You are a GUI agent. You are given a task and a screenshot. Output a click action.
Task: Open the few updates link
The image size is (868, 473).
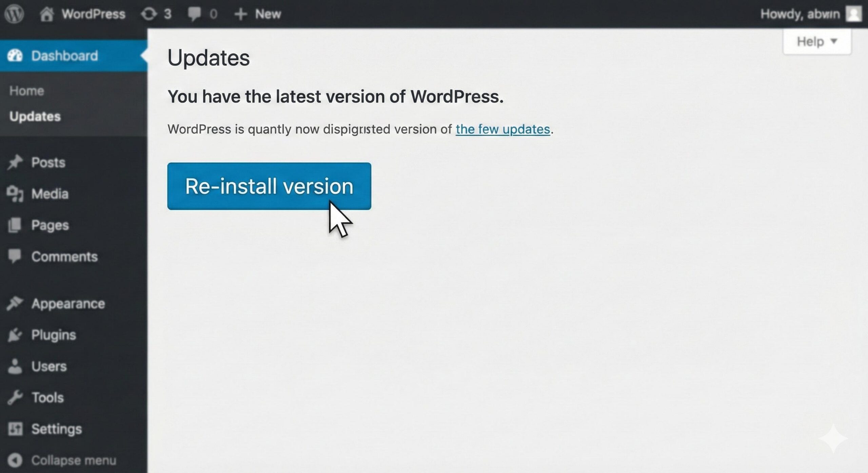click(502, 129)
